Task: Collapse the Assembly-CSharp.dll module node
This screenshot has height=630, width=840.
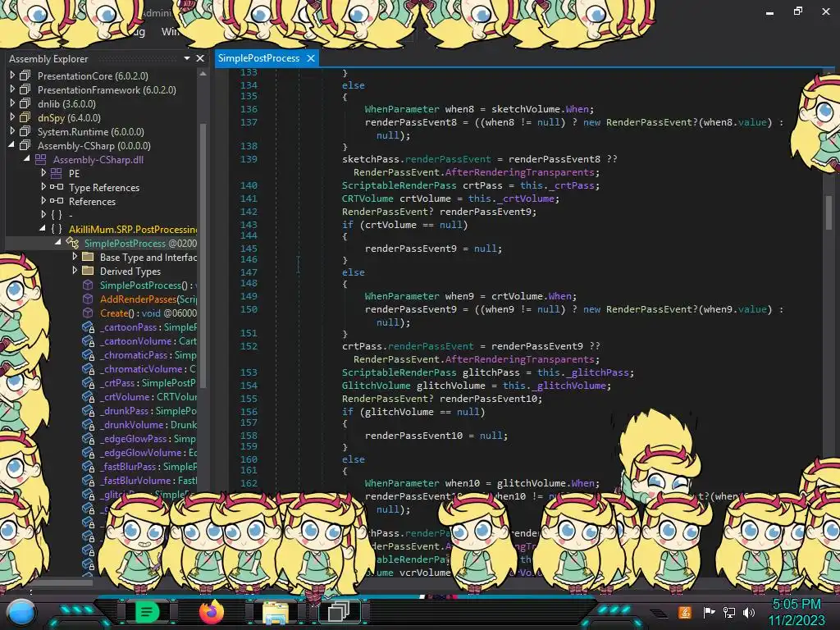Action: pos(27,159)
